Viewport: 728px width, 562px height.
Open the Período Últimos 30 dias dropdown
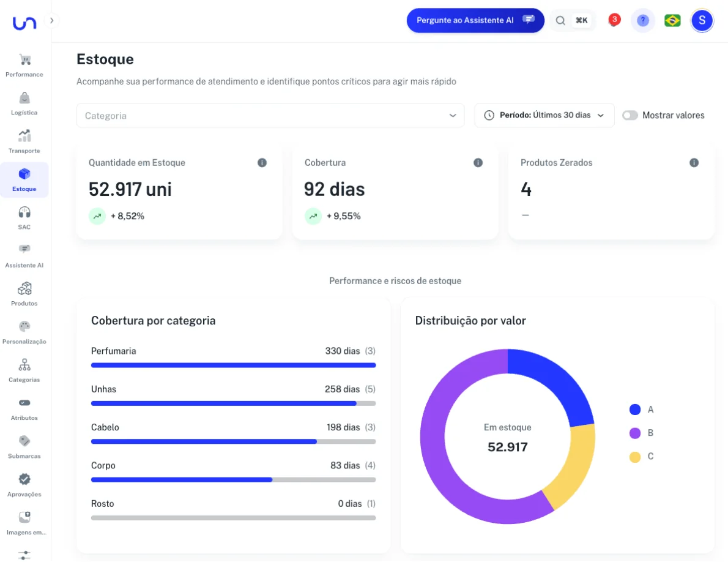544,115
